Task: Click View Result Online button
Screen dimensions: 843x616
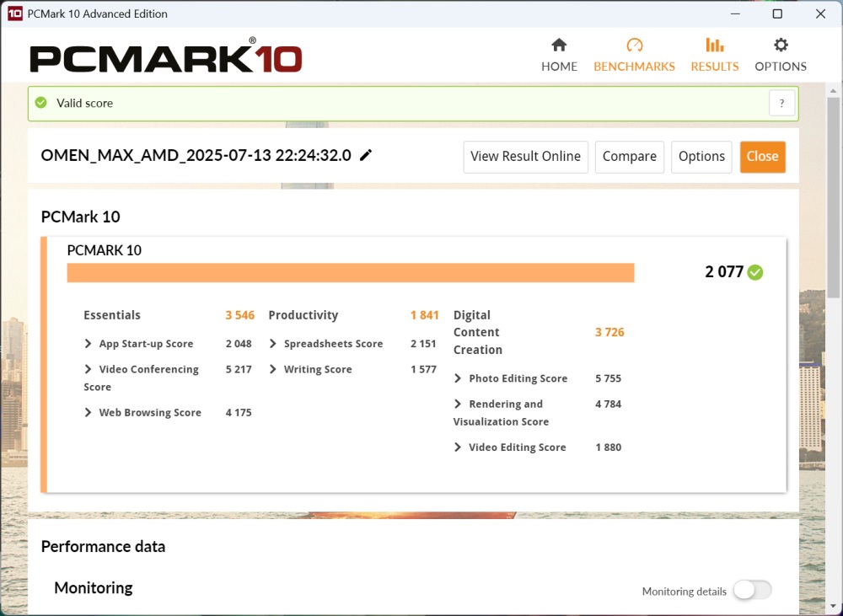Action: pyautogui.click(x=525, y=157)
